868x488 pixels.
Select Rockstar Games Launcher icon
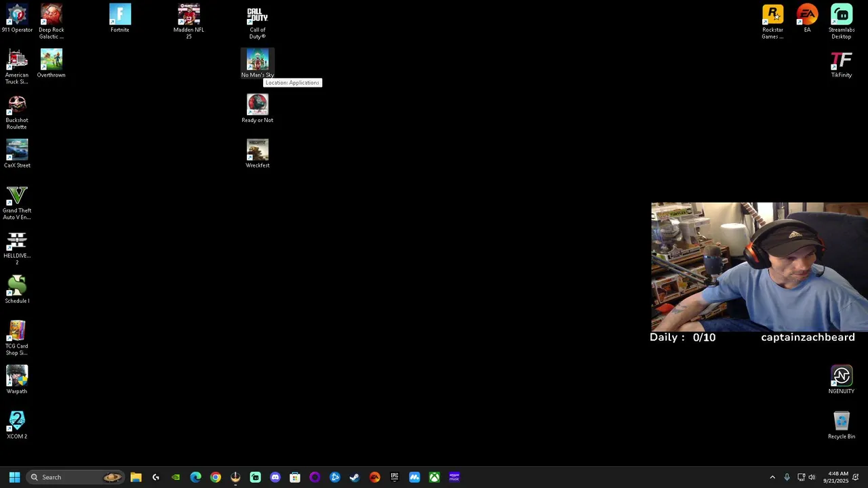click(773, 22)
